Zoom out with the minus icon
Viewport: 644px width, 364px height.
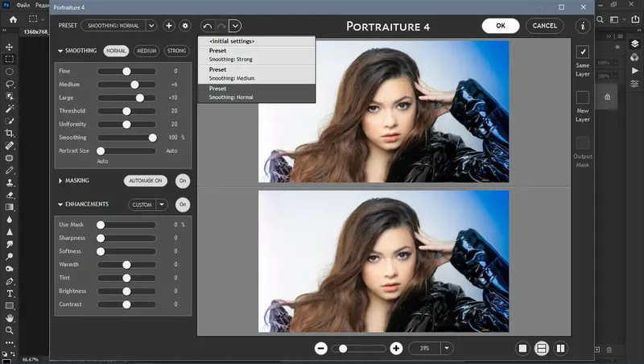point(320,348)
